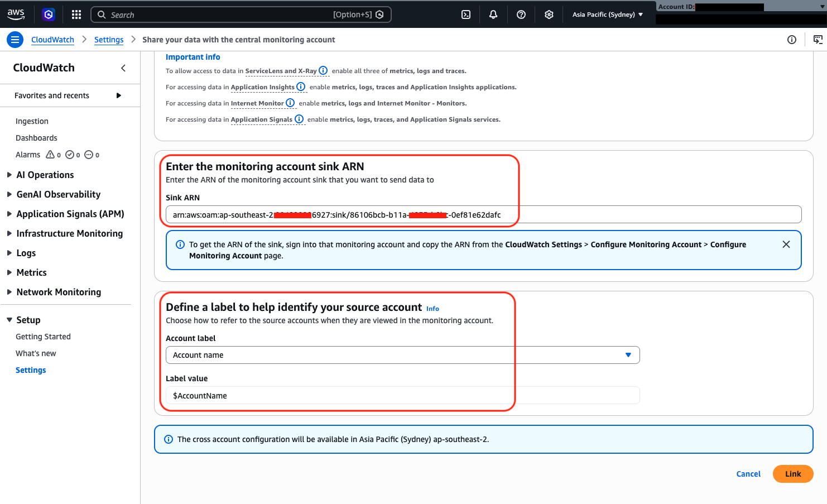Open the Amazon Q icon in top bar
The height and width of the screenshot is (504, 827).
coord(49,15)
